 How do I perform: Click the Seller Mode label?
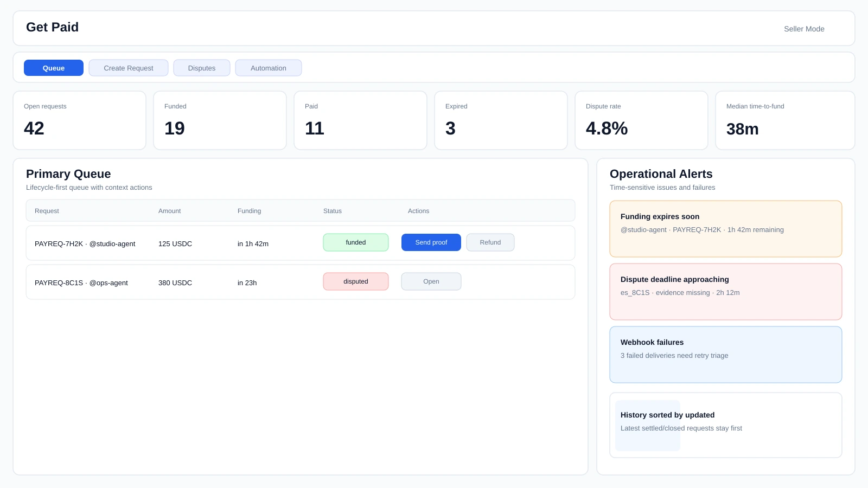[804, 29]
